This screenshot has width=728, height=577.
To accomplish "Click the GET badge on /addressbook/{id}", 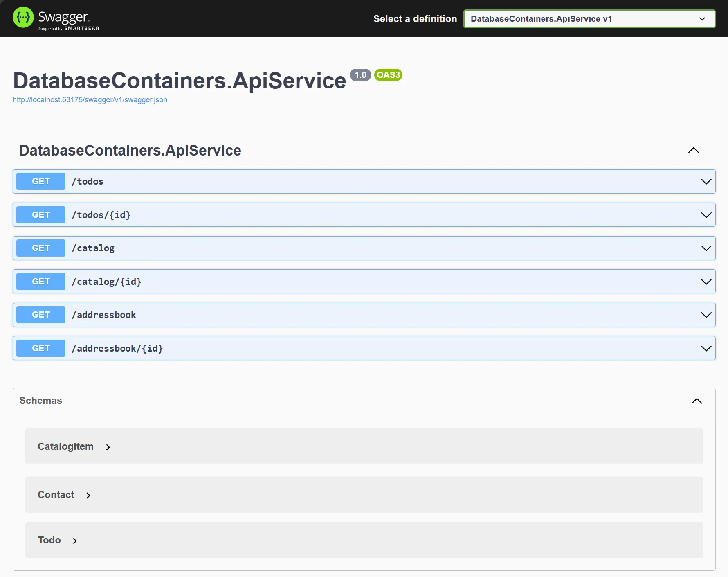I will (x=40, y=348).
